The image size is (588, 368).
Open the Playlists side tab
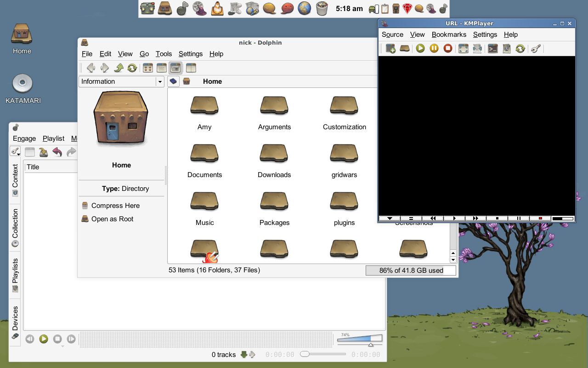tap(15, 275)
